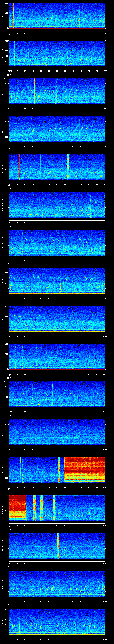Screen dimensions: 114x644
Task: Pick the spectrogram panel starting at 5:16:00
Action: [x=57, y=584]
